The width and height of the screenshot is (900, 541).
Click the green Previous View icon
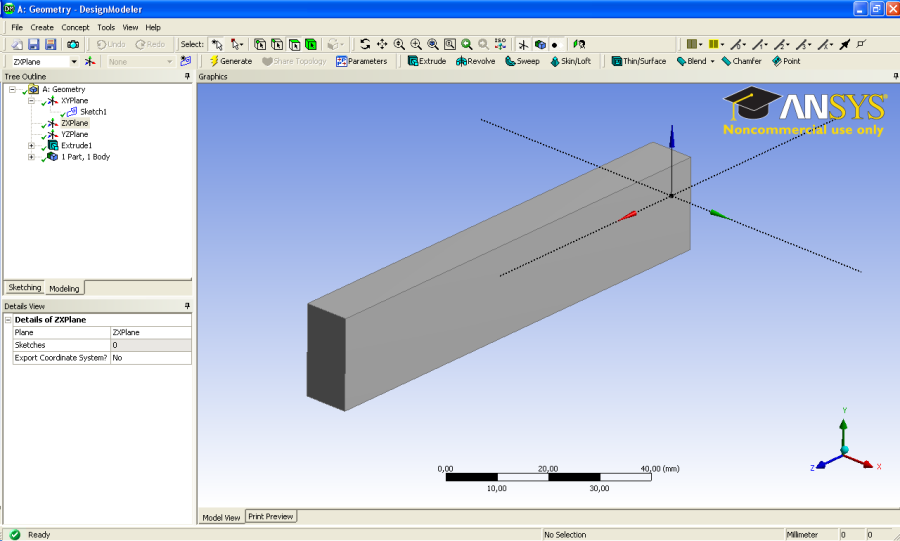coord(467,44)
